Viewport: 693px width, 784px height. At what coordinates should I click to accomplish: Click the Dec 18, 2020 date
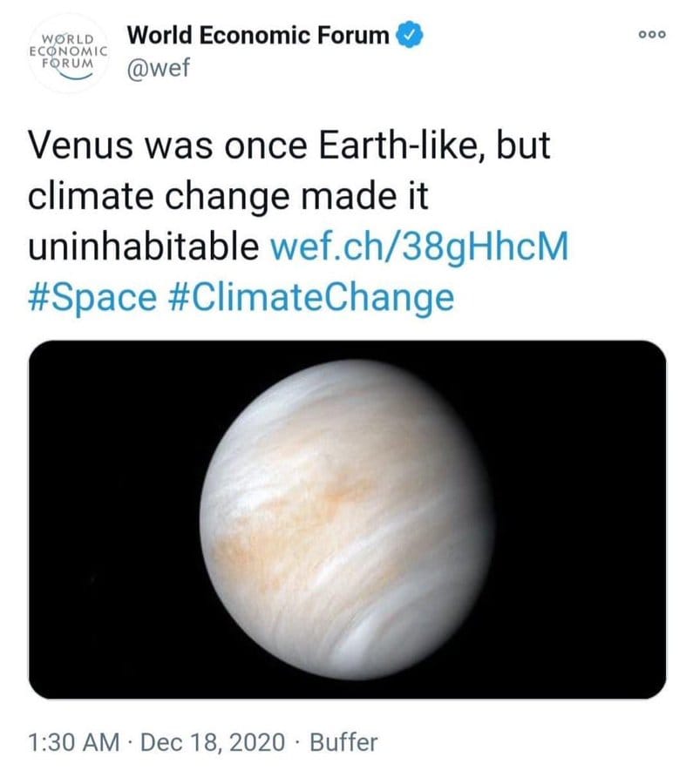click(x=213, y=742)
